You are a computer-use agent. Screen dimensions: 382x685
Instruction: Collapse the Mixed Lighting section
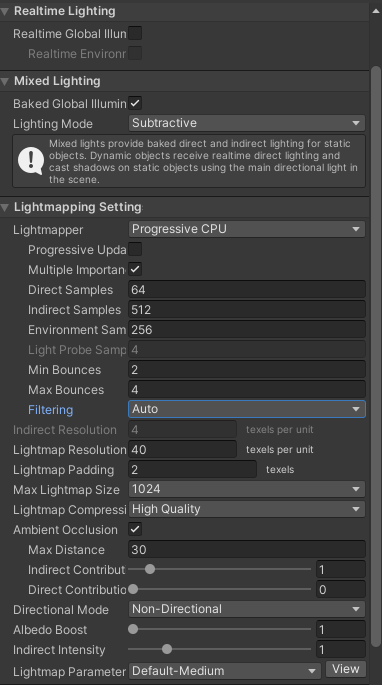pos(5,81)
